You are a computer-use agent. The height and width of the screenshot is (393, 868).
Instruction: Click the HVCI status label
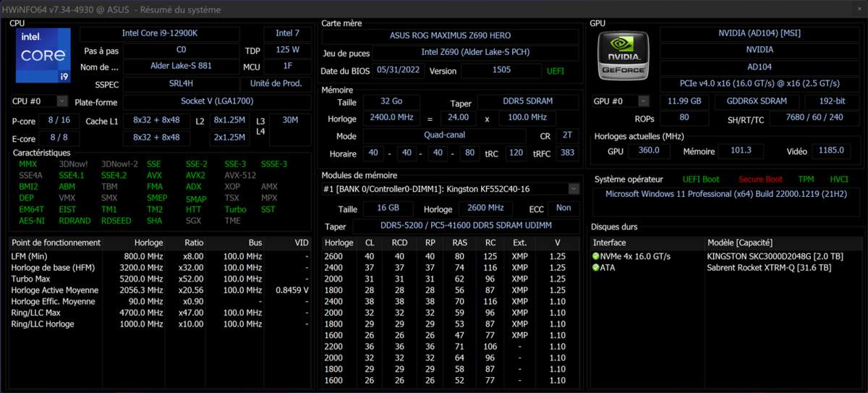click(x=839, y=179)
